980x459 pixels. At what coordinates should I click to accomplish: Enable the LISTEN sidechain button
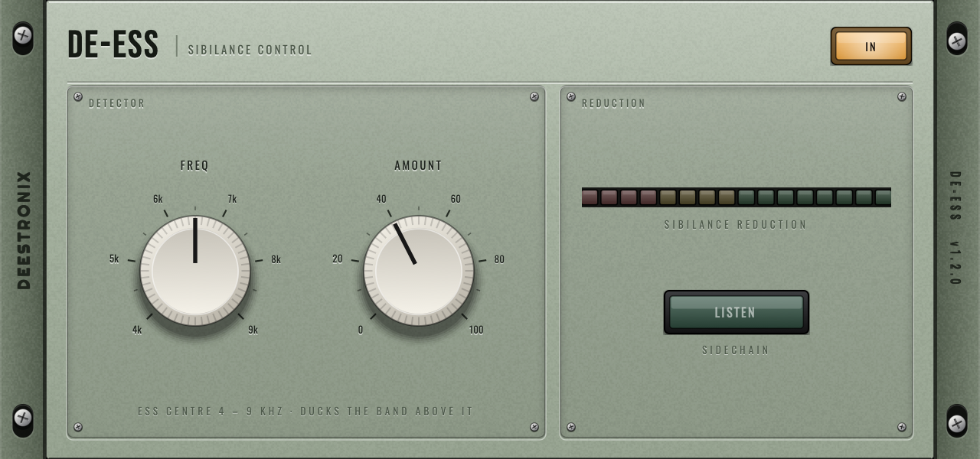coord(736,312)
